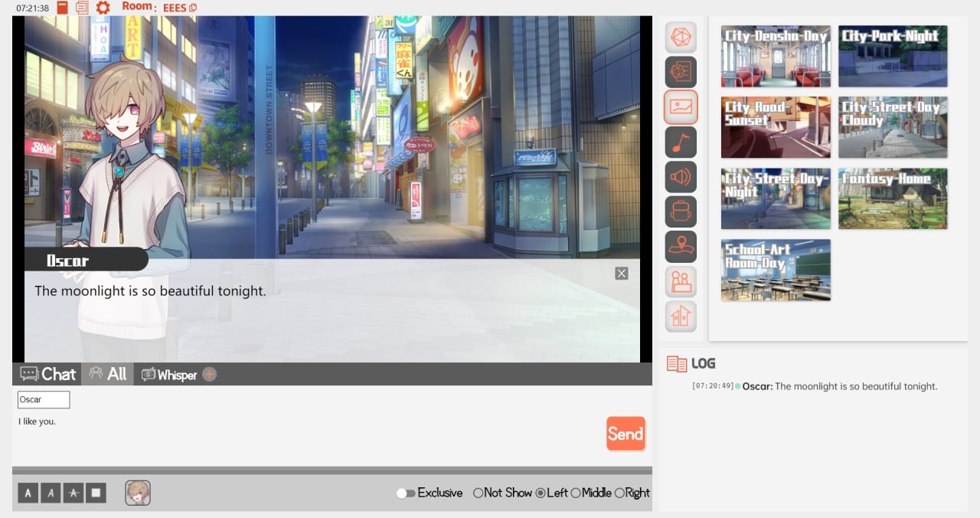Viewport: 980px width, 518px height.
Task: Choose the white color square swatch
Action: 96,493
